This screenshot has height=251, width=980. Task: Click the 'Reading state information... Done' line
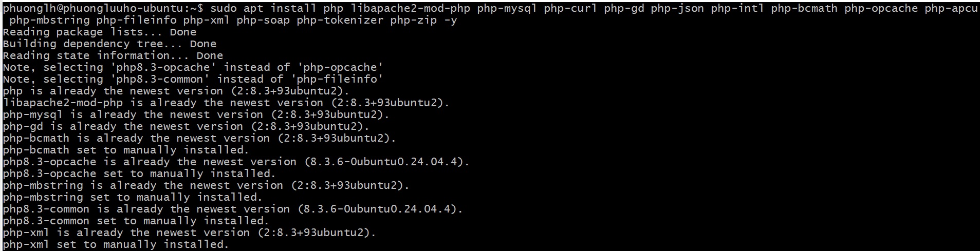113,55
